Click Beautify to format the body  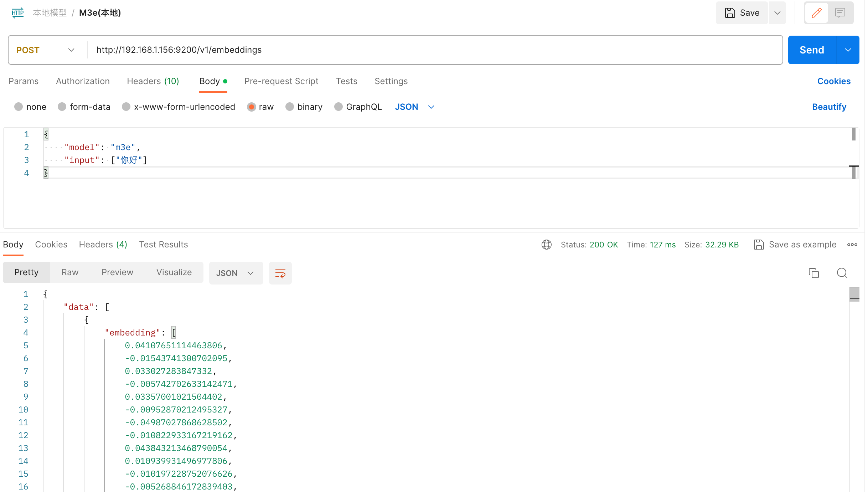tap(829, 107)
